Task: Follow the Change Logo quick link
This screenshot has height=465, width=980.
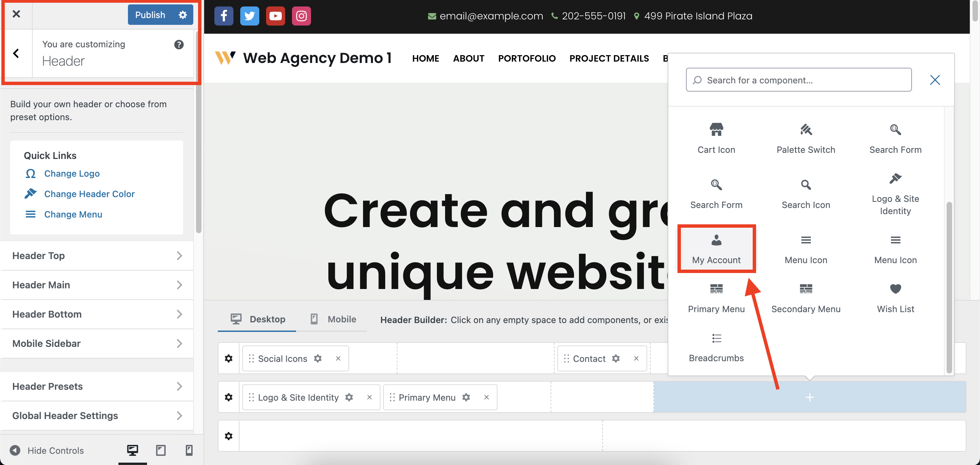Action: [72, 174]
